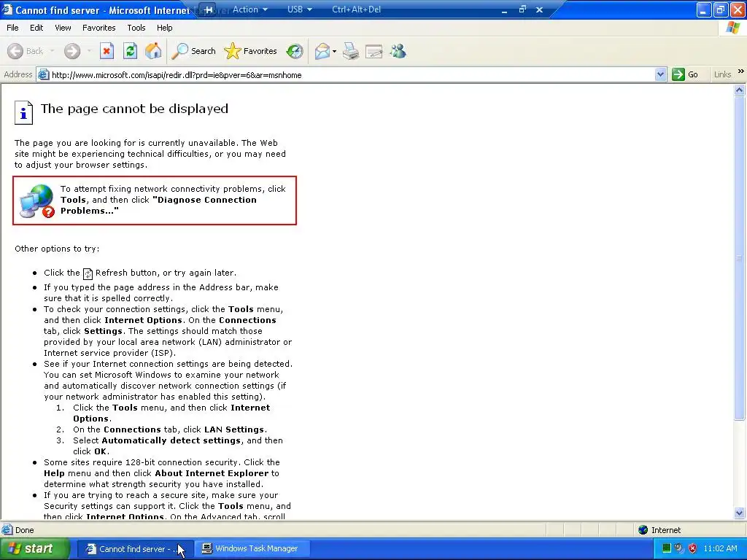Viewport: 747px width, 560px height.
Task: Expand the Mail button dropdown arrow
Action: (x=334, y=51)
